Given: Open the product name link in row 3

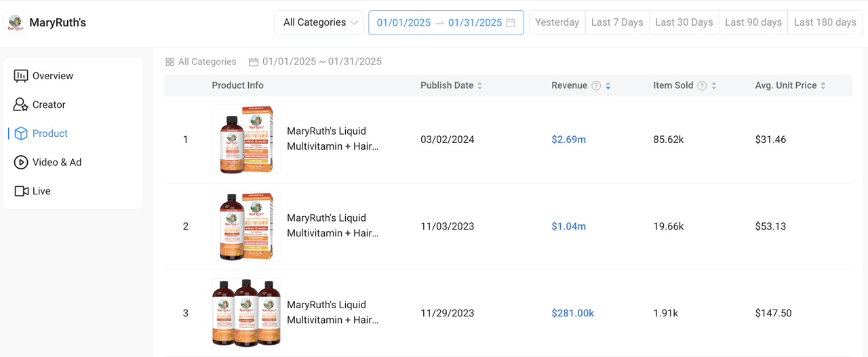Looking at the screenshot, I should pyautogui.click(x=333, y=312).
